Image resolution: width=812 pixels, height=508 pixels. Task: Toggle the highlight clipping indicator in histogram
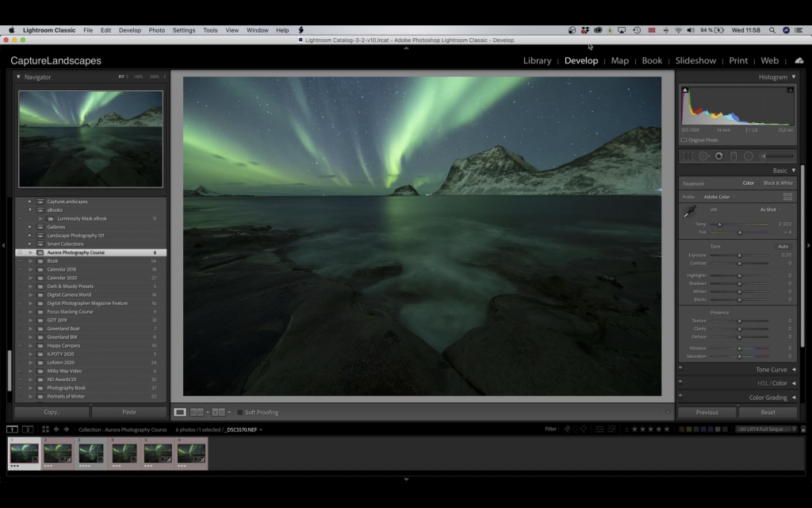coord(791,90)
